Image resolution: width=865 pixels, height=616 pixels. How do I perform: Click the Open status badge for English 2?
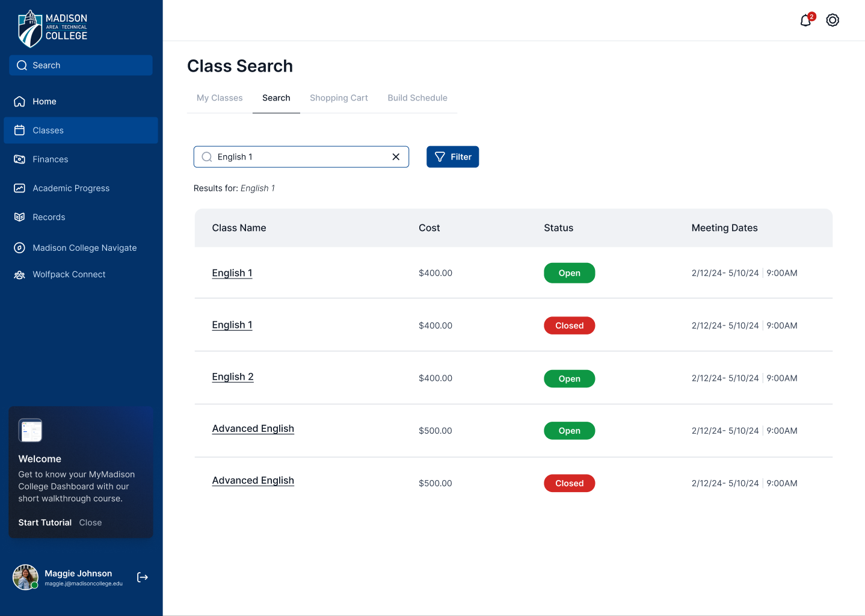pos(570,379)
